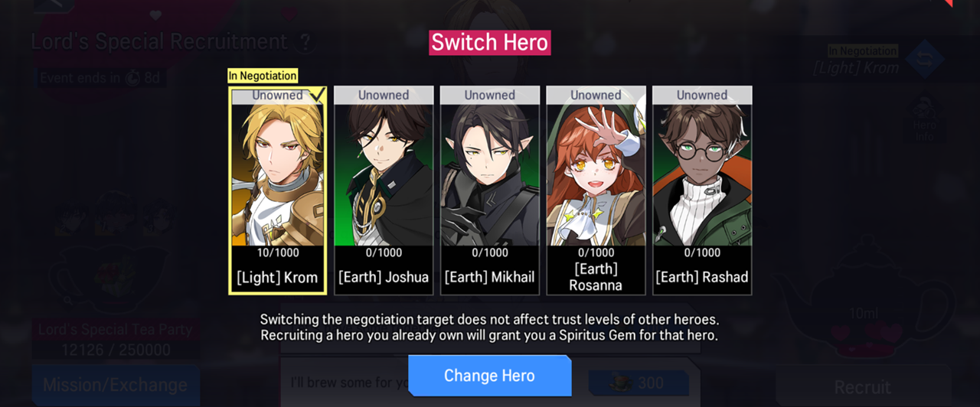
Task: Select the [Earth] Rashad hero card
Action: [x=702, y=190]
